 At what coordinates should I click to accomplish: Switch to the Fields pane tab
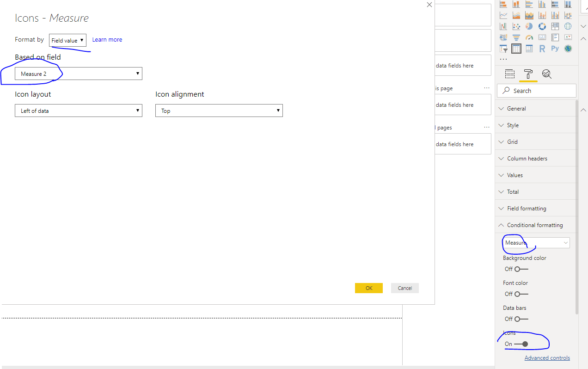coord(510,74)
